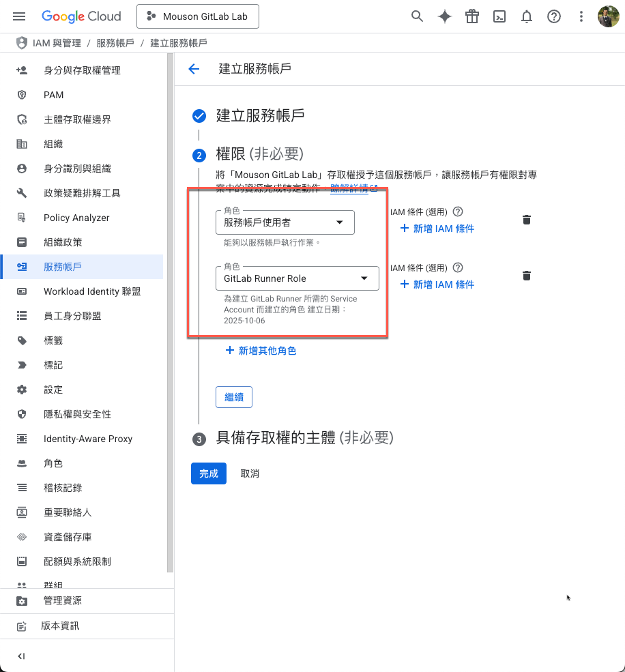Image resolution: width=625 pixels, height=672 pixels.
Task: Click the 身分與存取權管理 person-add icon
Action: [22, 70]
